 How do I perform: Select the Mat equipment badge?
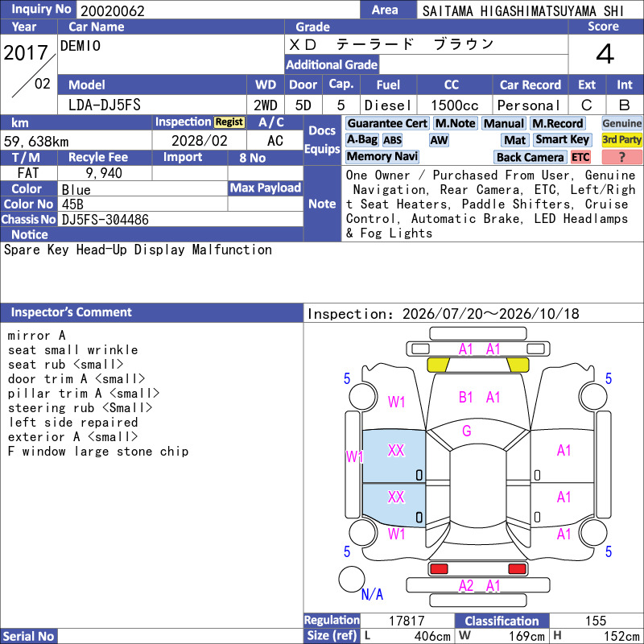pyautogui.click(x=514, y=140)
